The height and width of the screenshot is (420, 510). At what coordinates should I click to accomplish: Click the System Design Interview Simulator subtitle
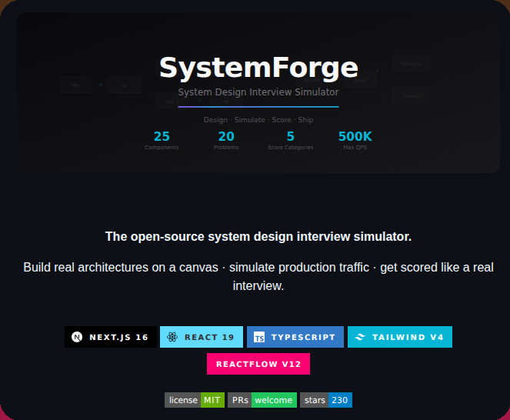pos(258,92)
